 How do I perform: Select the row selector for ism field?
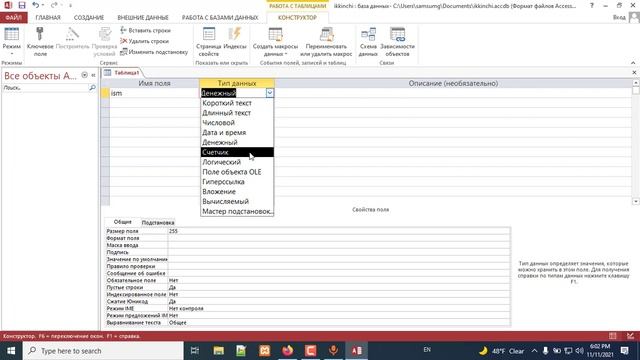[x=105, y=93]
